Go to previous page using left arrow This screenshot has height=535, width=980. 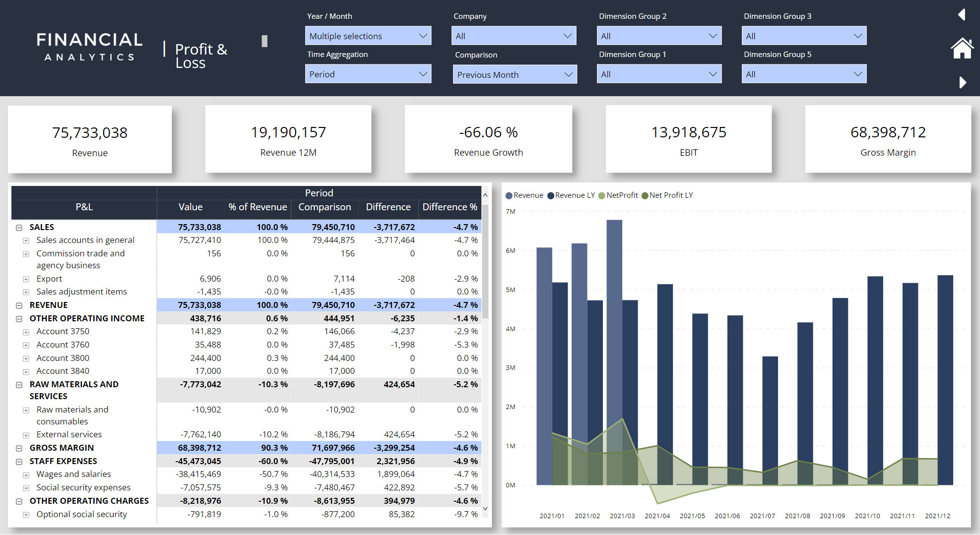[962, 15]
